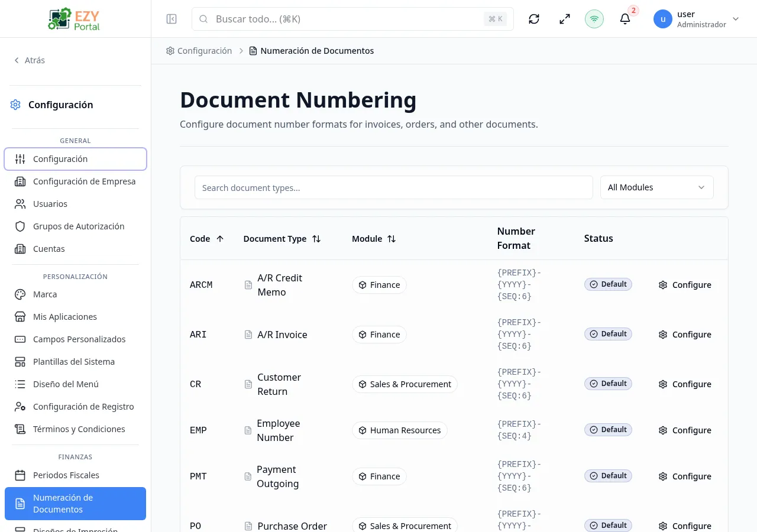Go to Grupos de Autorización
The width and height of the screenshot is (757, 532).
click(75, 226)
